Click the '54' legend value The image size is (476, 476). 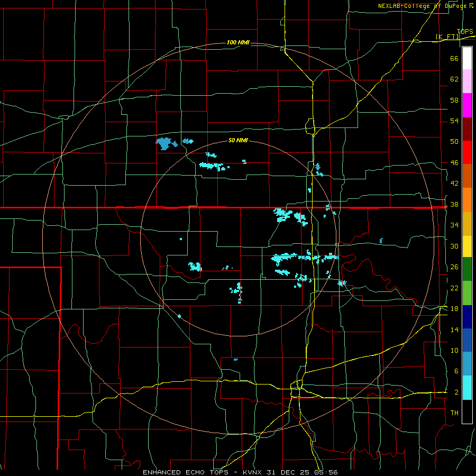pos(454,121)
